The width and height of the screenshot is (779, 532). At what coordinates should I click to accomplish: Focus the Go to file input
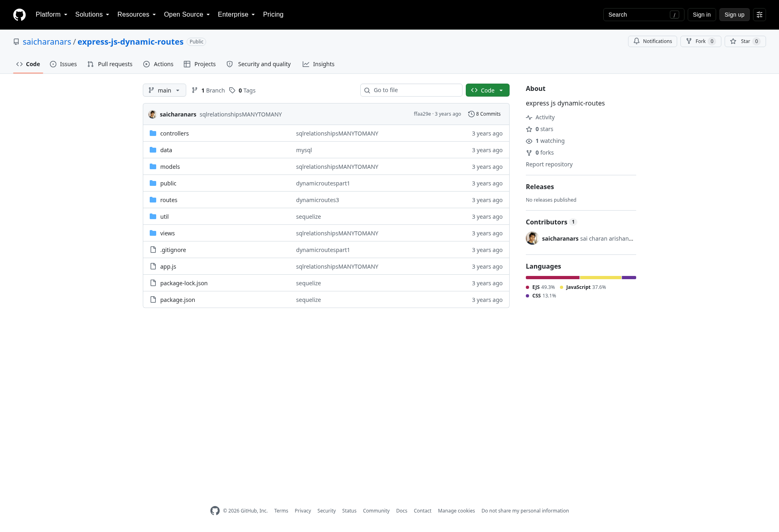coord(411,90)
